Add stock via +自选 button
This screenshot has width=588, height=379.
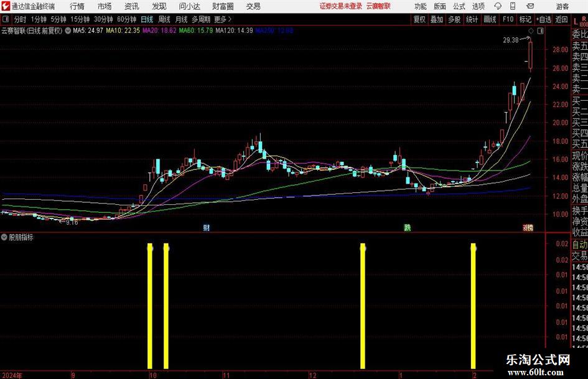543,19
